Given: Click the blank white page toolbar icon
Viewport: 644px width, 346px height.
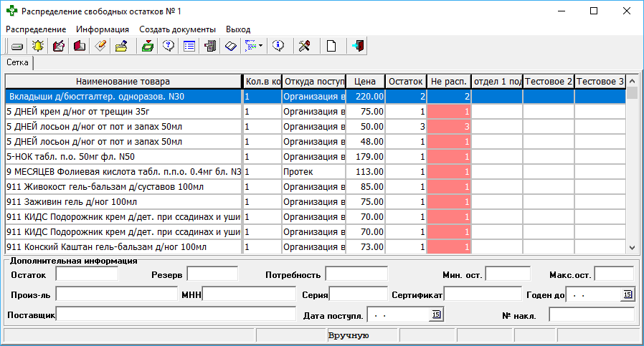Looking at the screenshot, I should point(331,46).
